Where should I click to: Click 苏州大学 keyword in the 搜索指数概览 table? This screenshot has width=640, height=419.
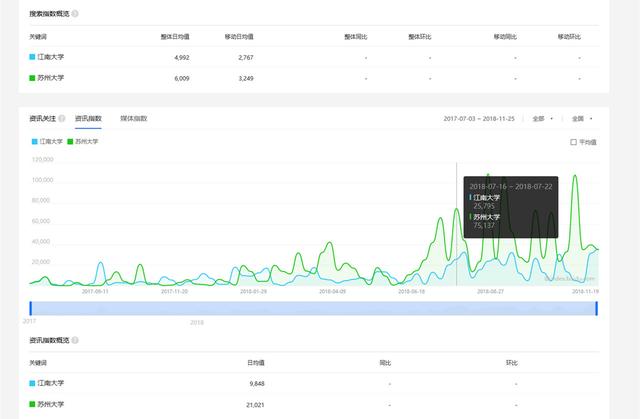pos(51,78)
